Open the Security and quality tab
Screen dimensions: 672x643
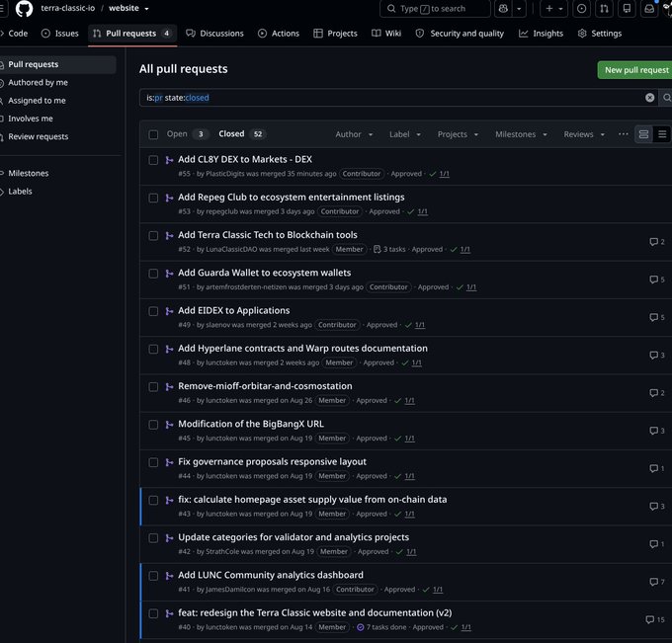point(460,34)
